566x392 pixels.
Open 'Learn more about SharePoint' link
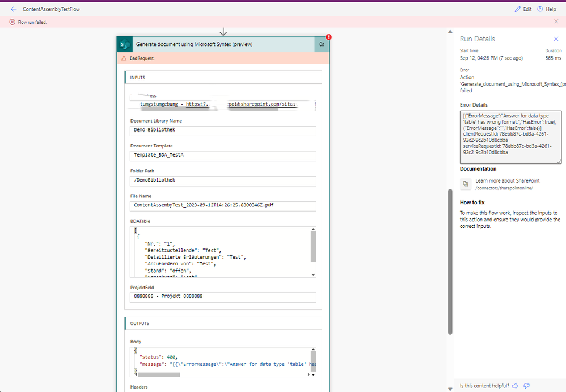(507, 180)
